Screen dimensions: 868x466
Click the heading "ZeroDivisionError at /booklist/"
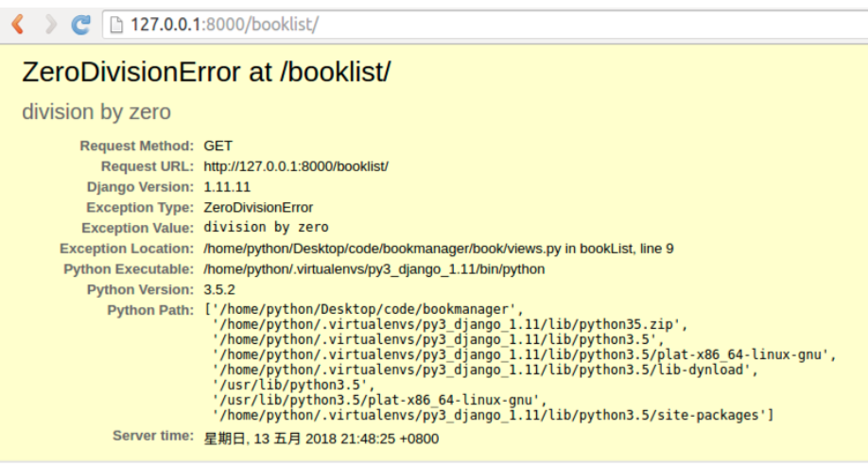[x=206, y=72]
